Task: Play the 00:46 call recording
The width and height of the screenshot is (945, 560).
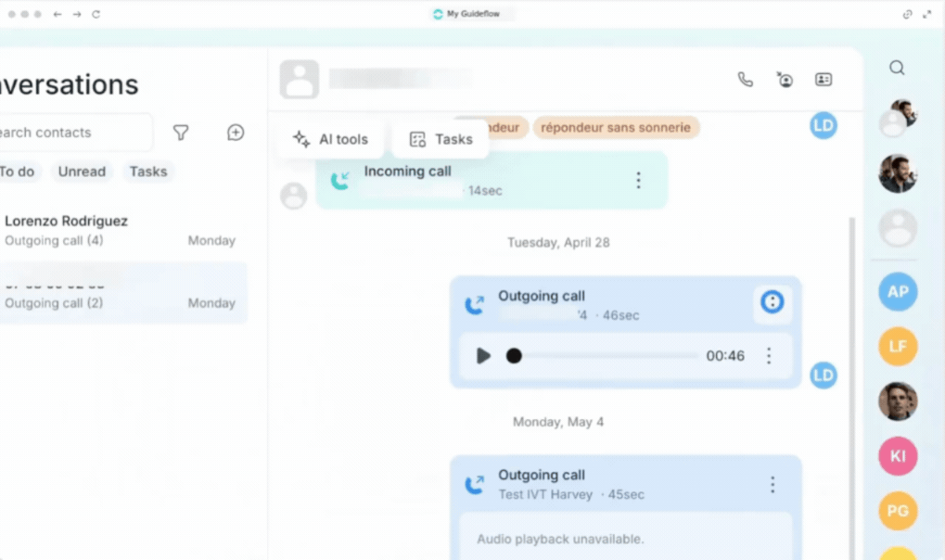Action: pyautogui.click(x=483, y=356)
